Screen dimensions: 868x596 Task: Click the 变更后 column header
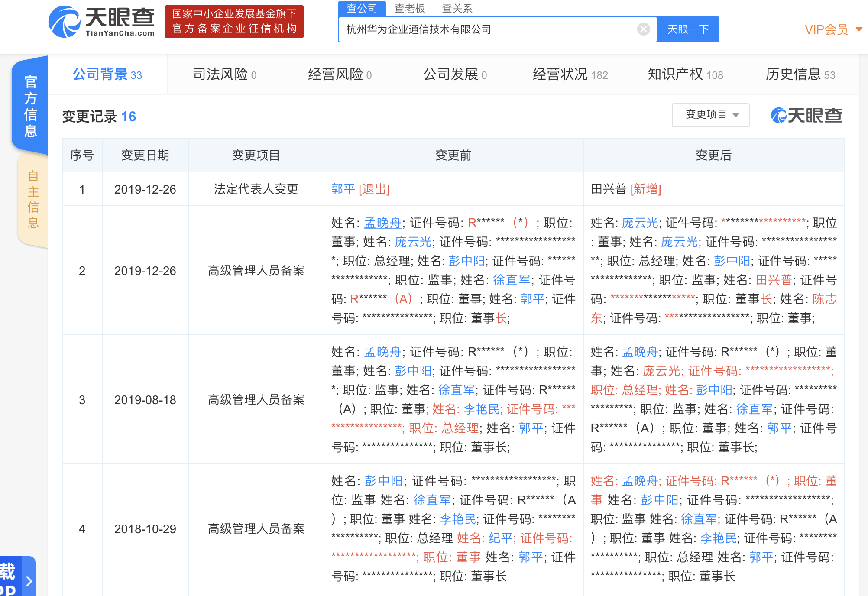pos(713,155)
